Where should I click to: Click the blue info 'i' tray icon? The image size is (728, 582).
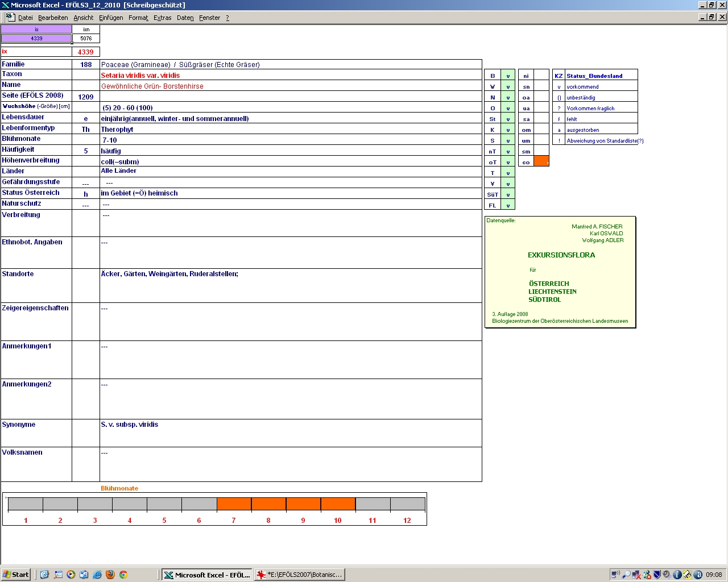click(677, 575)
